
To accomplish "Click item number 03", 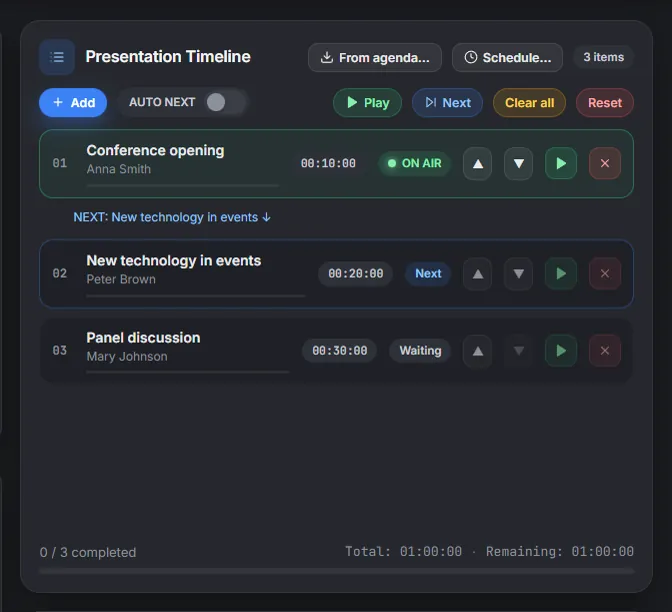I will (x=60, y=351).
